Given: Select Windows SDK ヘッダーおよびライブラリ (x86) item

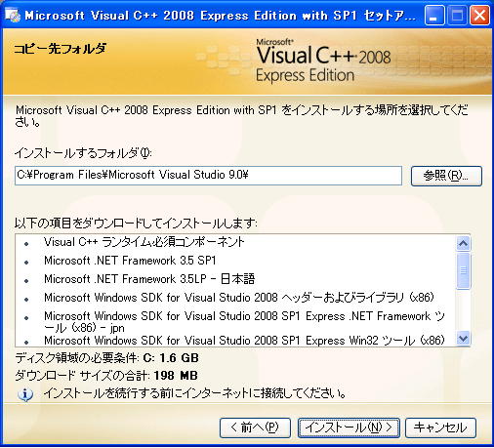Looking at the screenshot, I should click(x=239, y=298).
